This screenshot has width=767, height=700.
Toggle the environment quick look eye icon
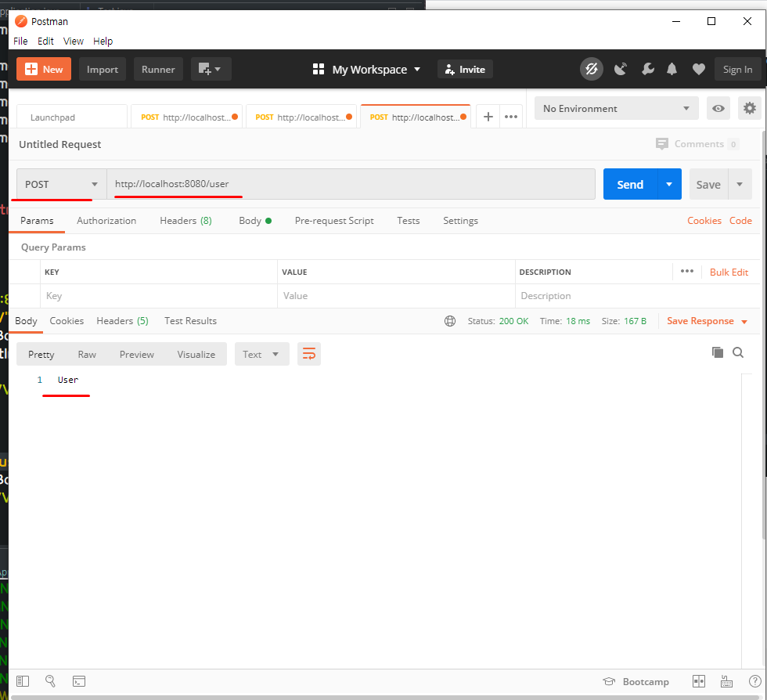point(718,108)
